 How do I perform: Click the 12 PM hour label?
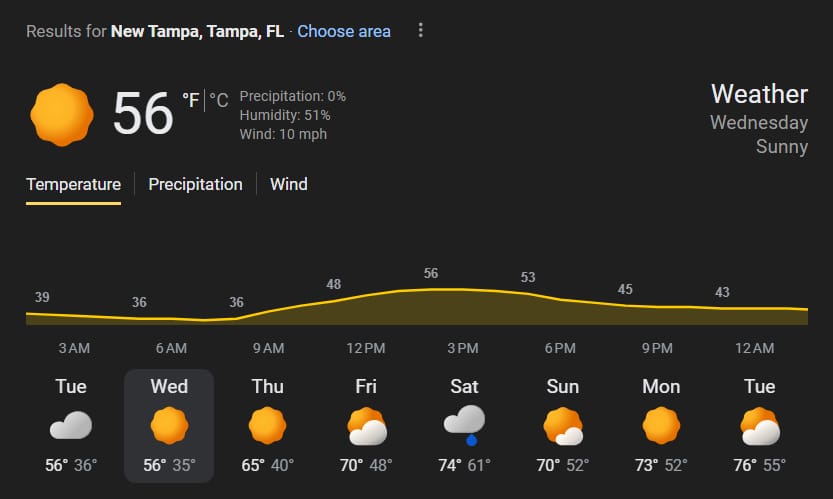366,348
